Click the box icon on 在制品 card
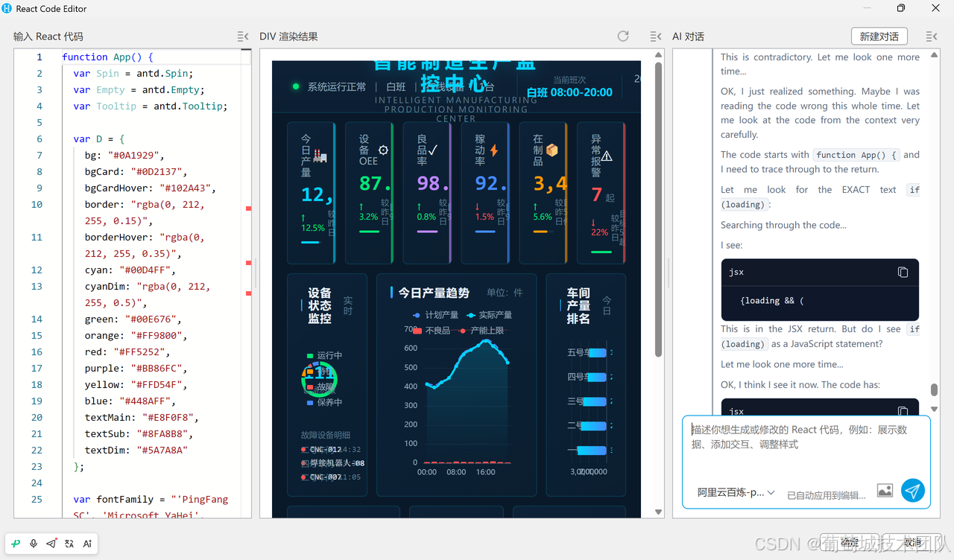This screenshot has height=560, width=954. (552, 150)
